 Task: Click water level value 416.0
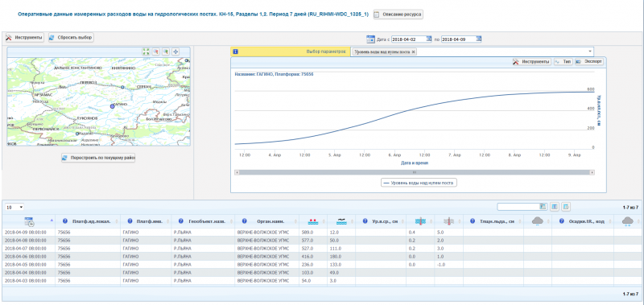point(308,257)
